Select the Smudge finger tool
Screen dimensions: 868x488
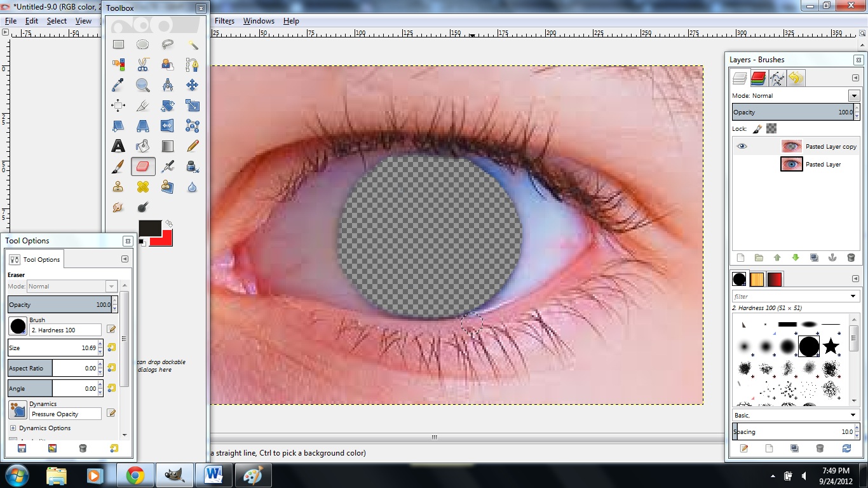(118, 207)
